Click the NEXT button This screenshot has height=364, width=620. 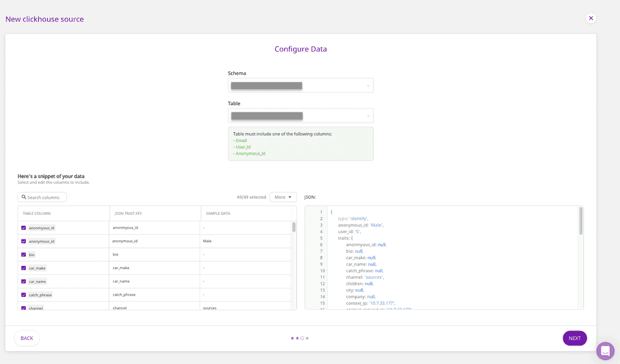tap(574, 338)
